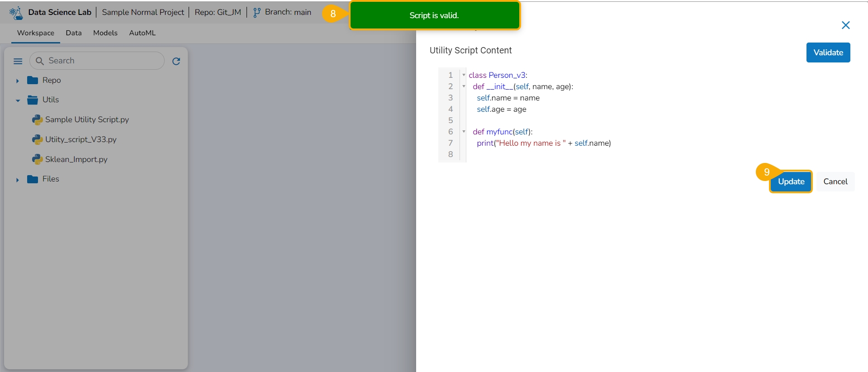Expand the Repo folder arrow
The height and width of the screenshot is (372, 868).
tap(18, 81)
